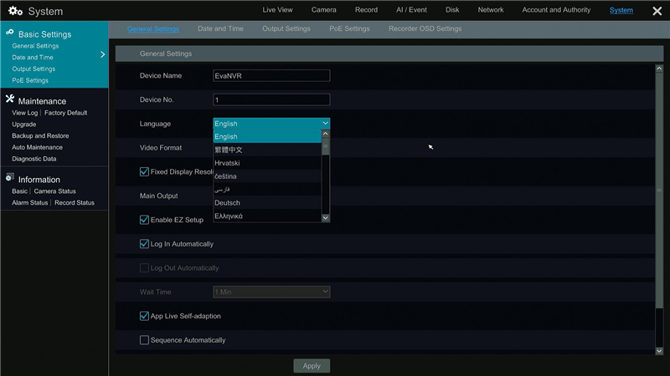Screen dimensions: 670x376
Task: Click the Device Name input field
Action: point(271,76)
